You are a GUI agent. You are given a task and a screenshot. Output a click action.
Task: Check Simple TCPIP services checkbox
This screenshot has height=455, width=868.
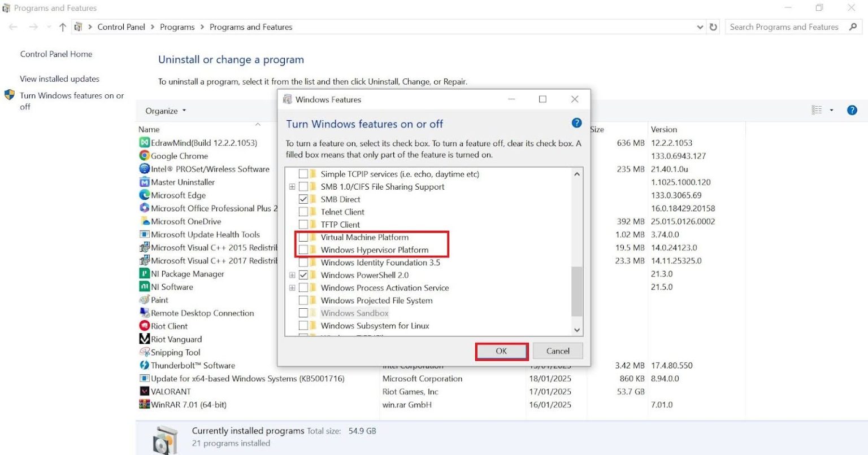[303, 174]
